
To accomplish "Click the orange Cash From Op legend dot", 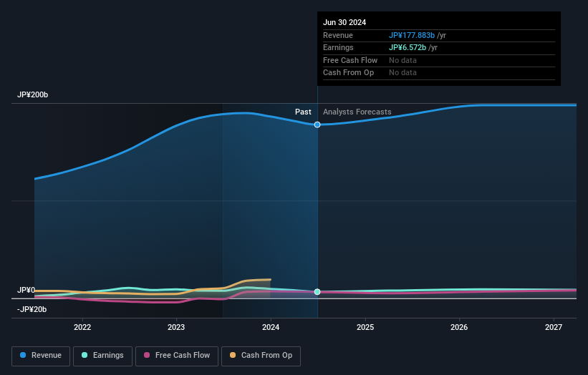I will click(233, 355).
